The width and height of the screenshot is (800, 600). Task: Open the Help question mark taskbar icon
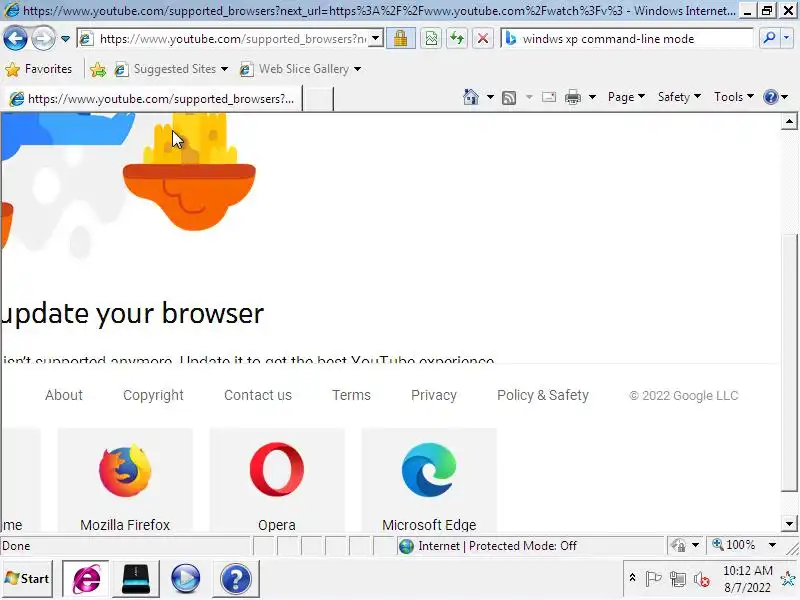pyautogui.click(x=235, y=579)
